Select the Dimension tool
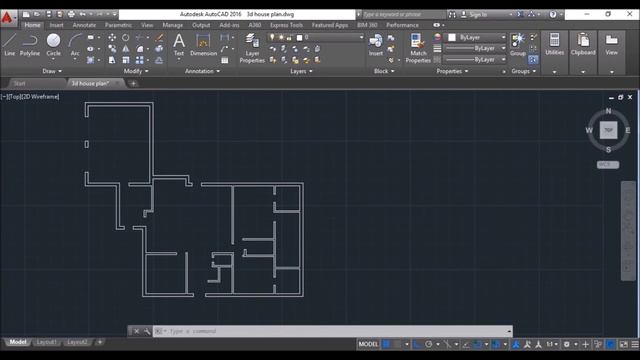640x360 pixels. point(203,45)
